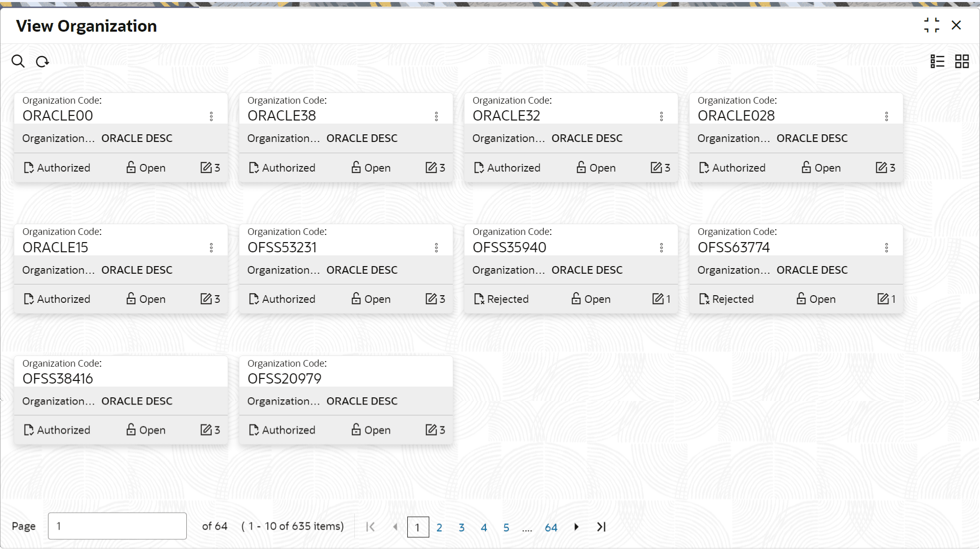Open options menu for ORACLE32 card
Image resolution: width=980 pixels, height=549 pixels.
661,116
